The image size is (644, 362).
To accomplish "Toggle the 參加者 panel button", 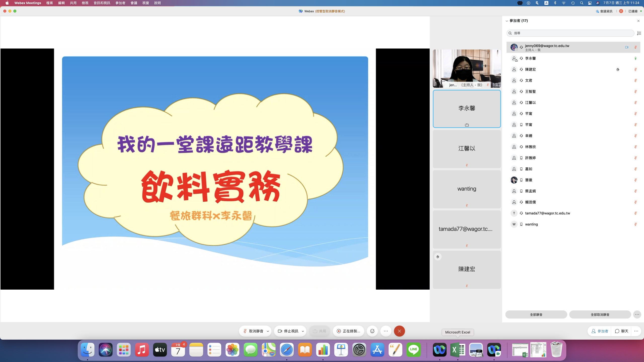I will (x=600, y=331).
